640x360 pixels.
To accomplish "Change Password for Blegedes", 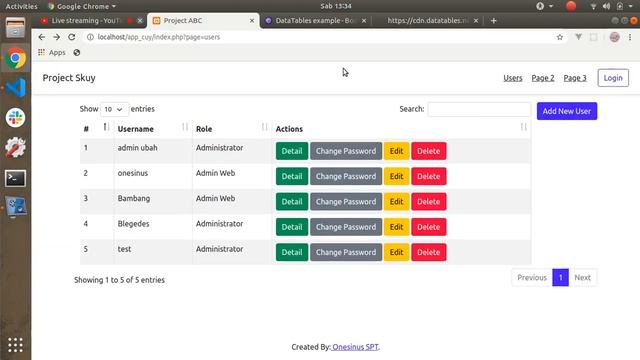I will coord(346,227).
